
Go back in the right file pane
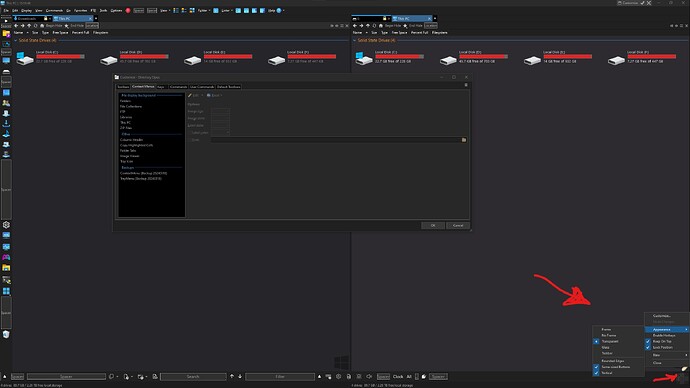(x=355, y=26)
